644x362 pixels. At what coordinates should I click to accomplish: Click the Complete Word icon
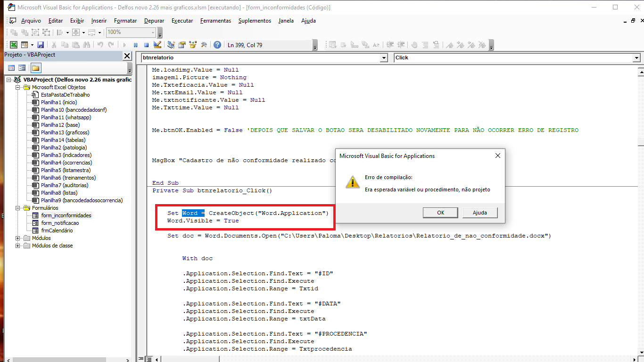tap(376, 45)
